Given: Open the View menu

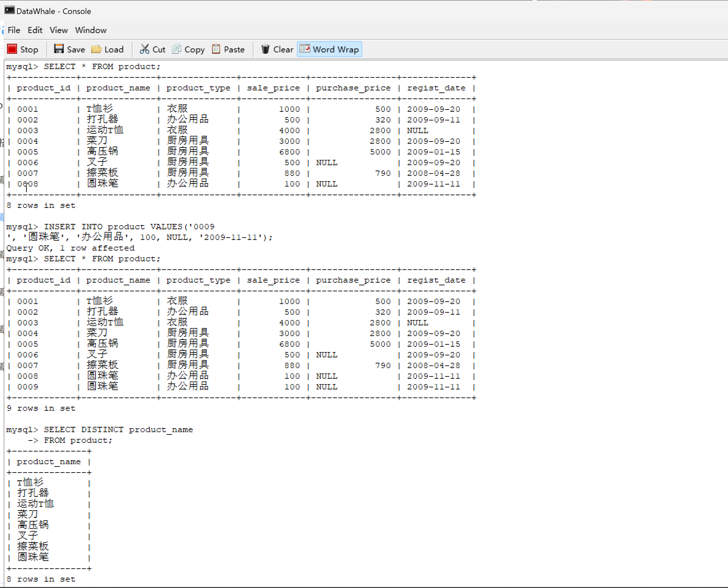Looking at the screenshot, I should (59, 30).
